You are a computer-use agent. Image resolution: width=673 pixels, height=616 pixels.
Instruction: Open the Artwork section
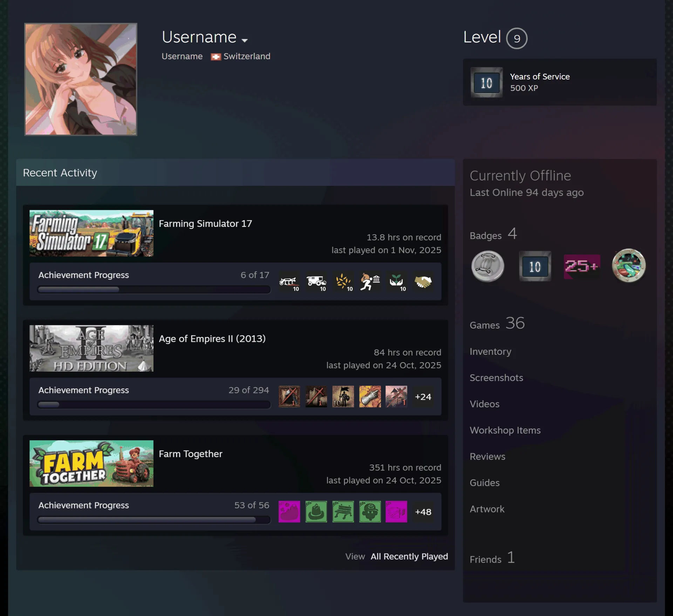487,509
